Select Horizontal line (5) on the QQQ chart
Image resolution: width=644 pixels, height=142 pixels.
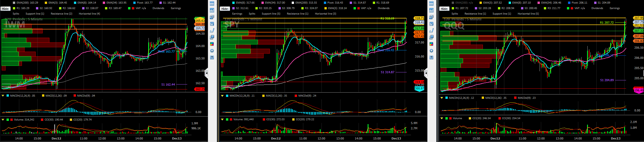528,14
